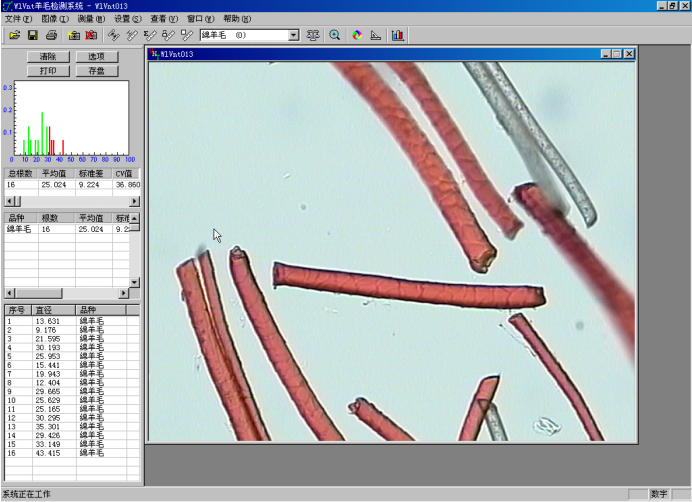Image resolution: width=692 pixels, height=502 pixels.
Task: Click the balance scale icon
Action: coord(313,35)
